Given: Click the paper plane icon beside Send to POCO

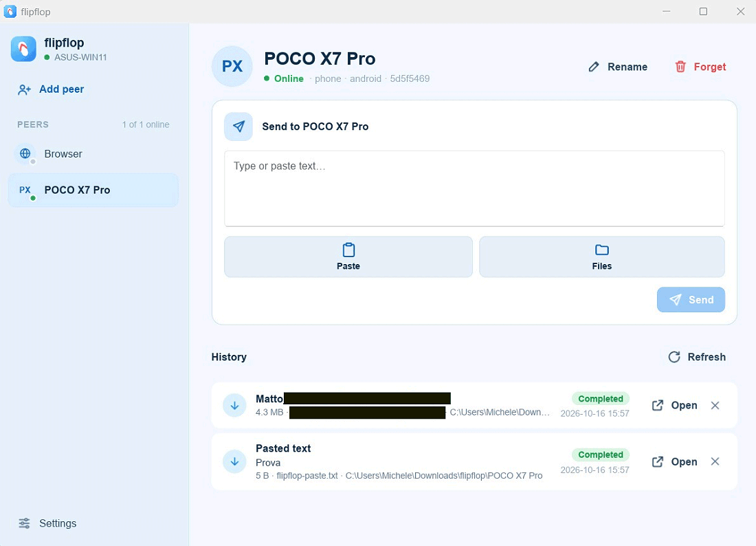Looking at the screenshot, I should (x=238, y=127).
